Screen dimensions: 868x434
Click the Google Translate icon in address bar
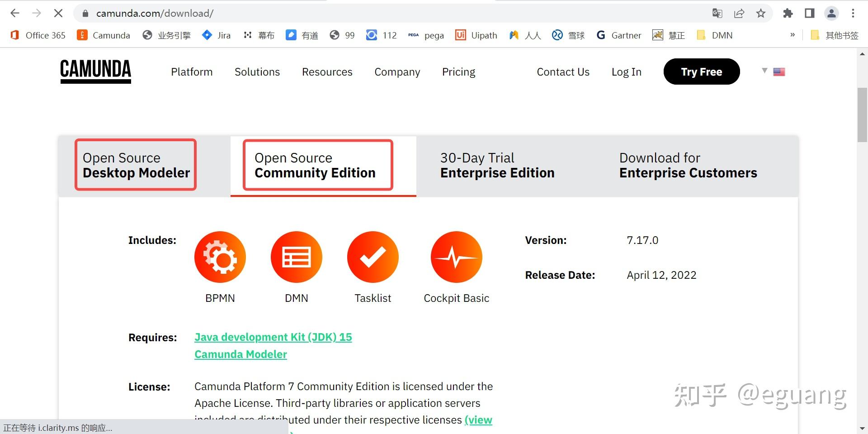tap(717, 13)
